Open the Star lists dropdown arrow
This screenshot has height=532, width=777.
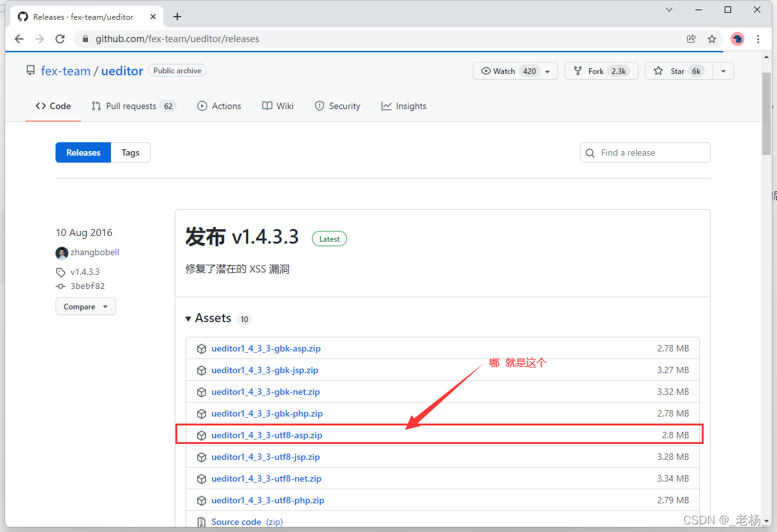[x=723, y=71]
